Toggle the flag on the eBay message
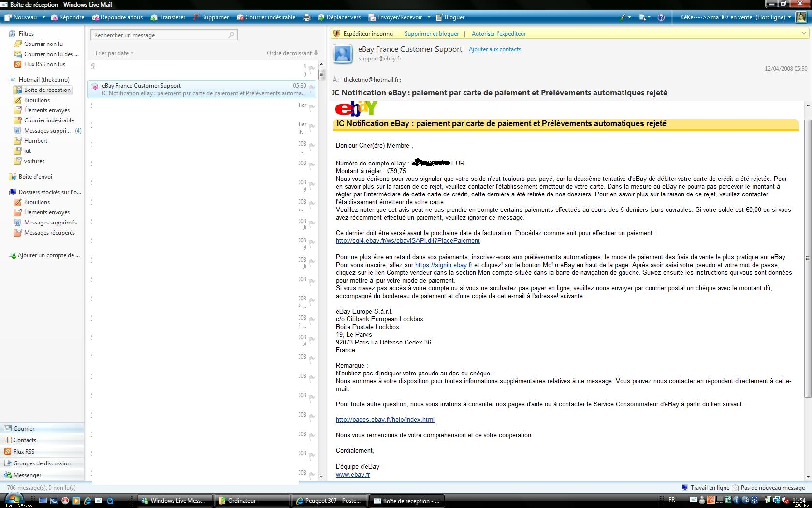The width and height of the screenshot is (812, 508). click(312, 88)
